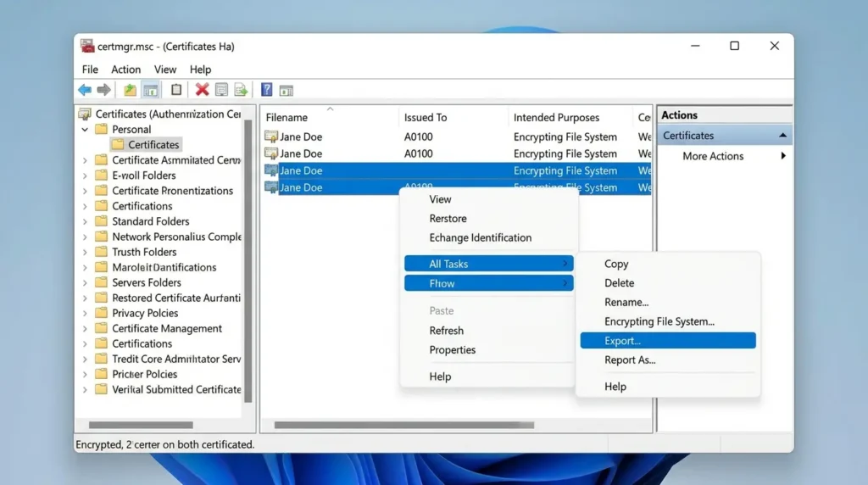Screen dimensions: 868x485
Task: Click the blue question mark Help icon
Action: click(x=266, y=90)
